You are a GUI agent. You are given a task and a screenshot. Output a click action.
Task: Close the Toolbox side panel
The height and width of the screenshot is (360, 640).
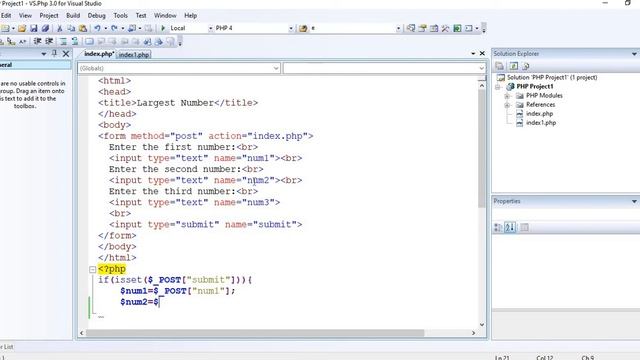pos(66,53)
